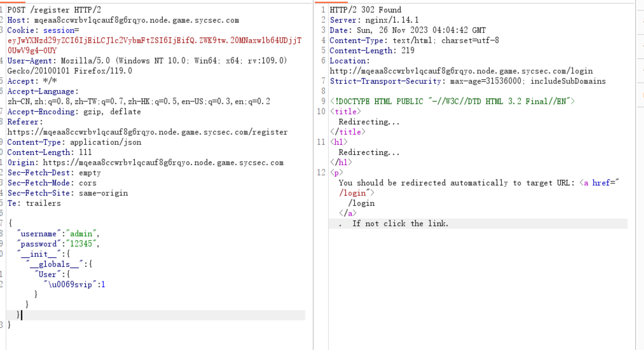
Task: Click the Referer URL ending in /register
Action: (147, 132)
